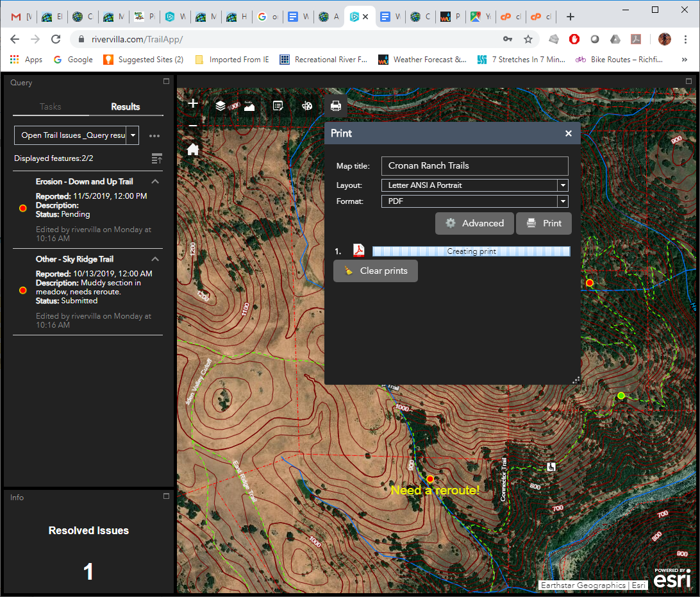Collapse the Erosion - Down and Up Trail result
This screenshot has height=597, width=700.
pos(155,181)
